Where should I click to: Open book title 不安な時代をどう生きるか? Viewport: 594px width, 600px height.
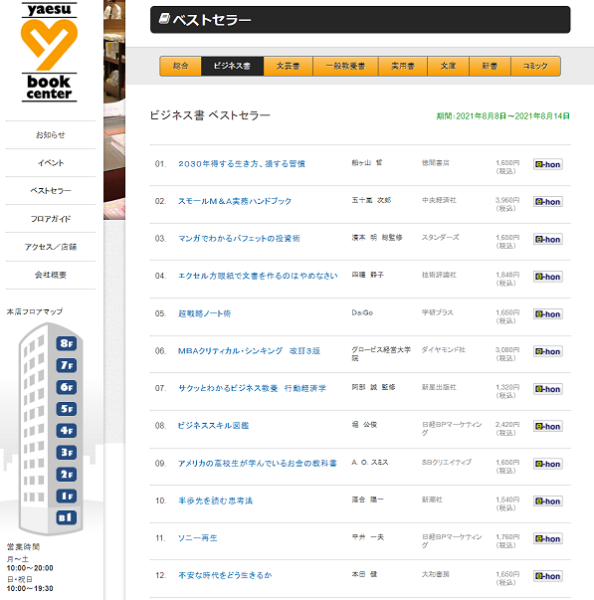pos(225,575)
